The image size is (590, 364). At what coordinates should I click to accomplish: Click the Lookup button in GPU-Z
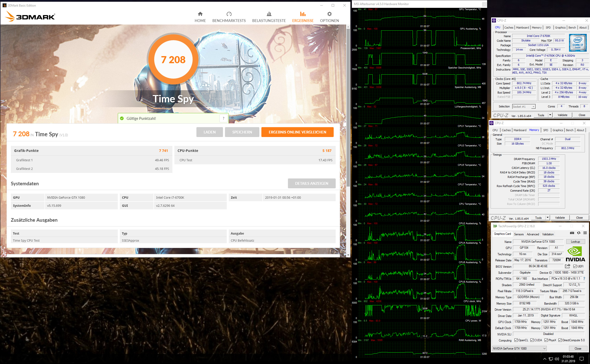click(x=575, y=242)
